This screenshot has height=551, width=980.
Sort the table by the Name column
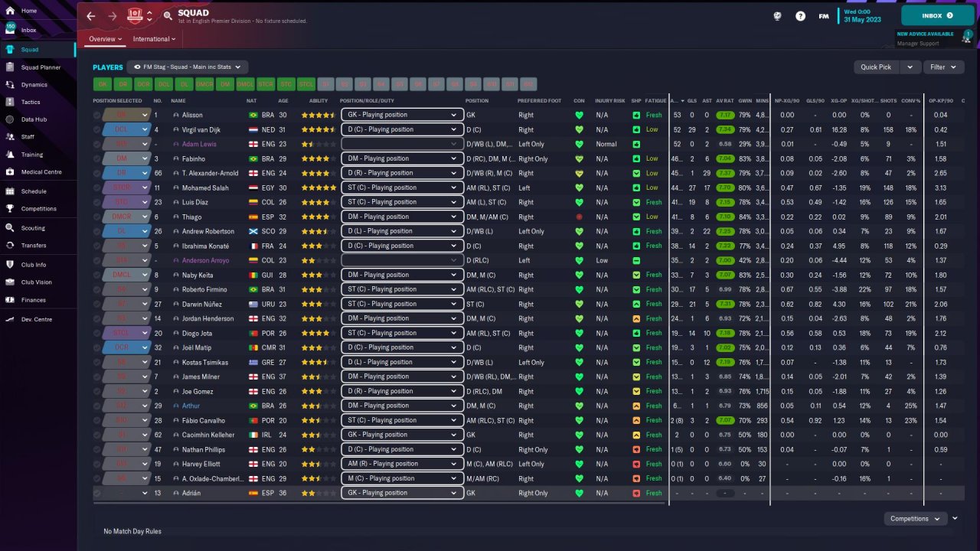click(x=178, y=100)
